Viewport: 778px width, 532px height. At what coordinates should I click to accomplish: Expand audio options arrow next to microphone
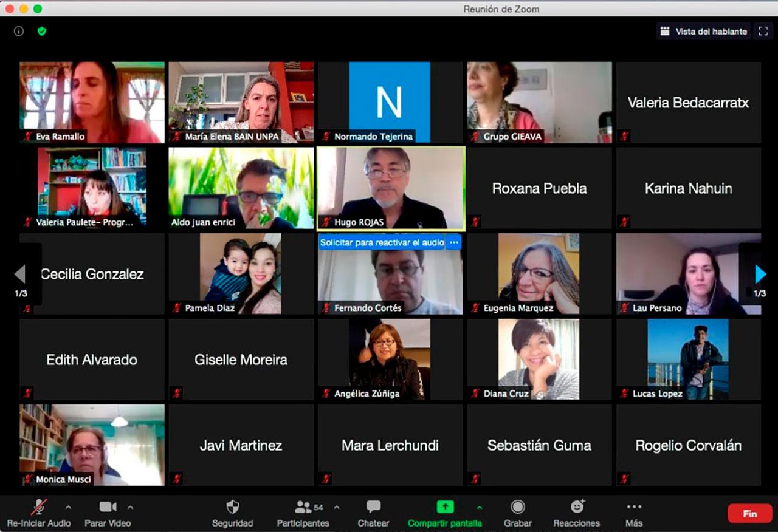point(68,507)
